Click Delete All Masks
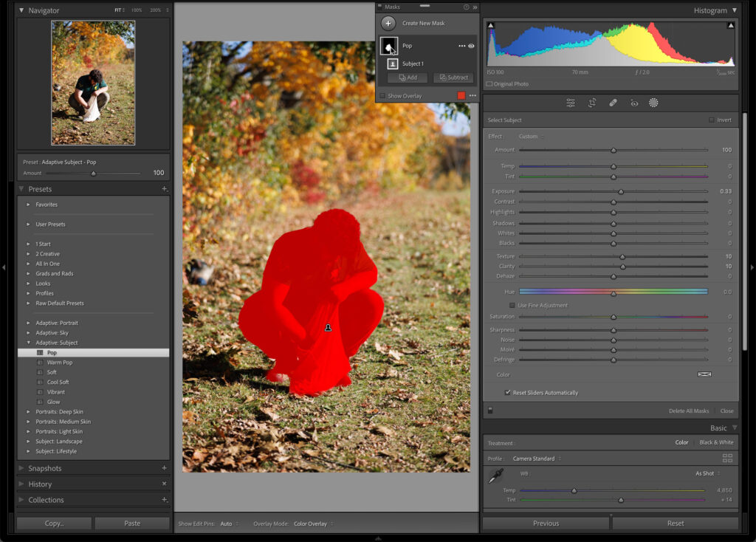The height and width of the screenshot is (542, 756). coord(688,411)
